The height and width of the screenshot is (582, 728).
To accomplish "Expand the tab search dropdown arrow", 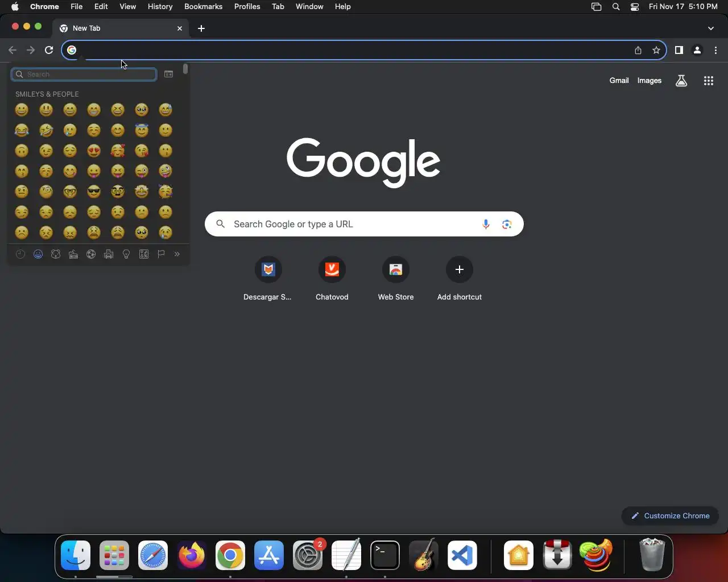I will click(711, 28).
